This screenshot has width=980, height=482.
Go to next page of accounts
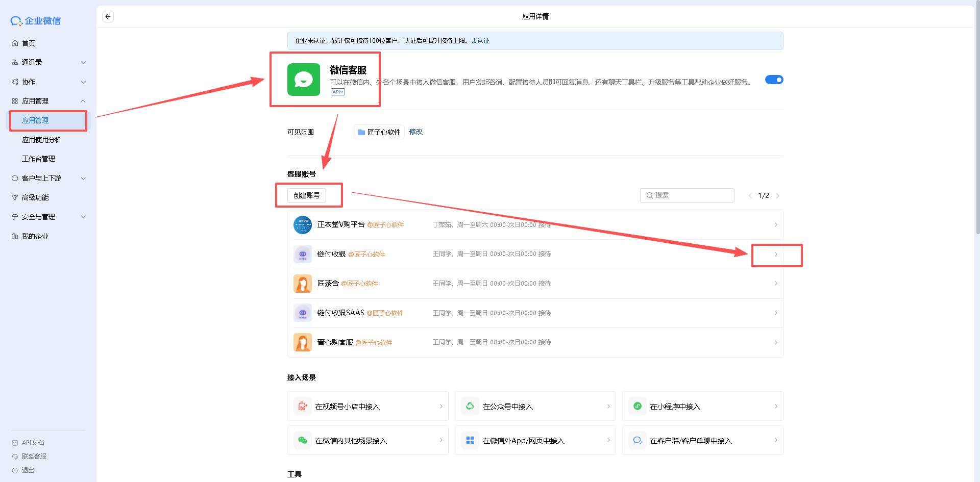click(777, 196)
